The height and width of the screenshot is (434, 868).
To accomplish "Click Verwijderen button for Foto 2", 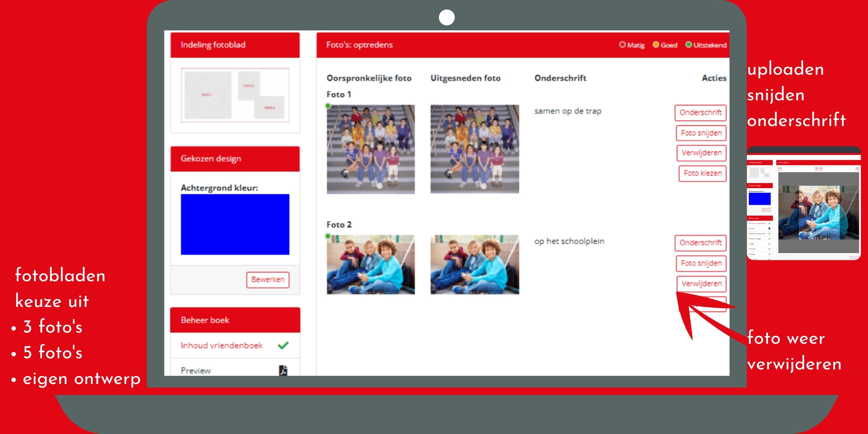I will pyautogui.click(x=701, y=284).
